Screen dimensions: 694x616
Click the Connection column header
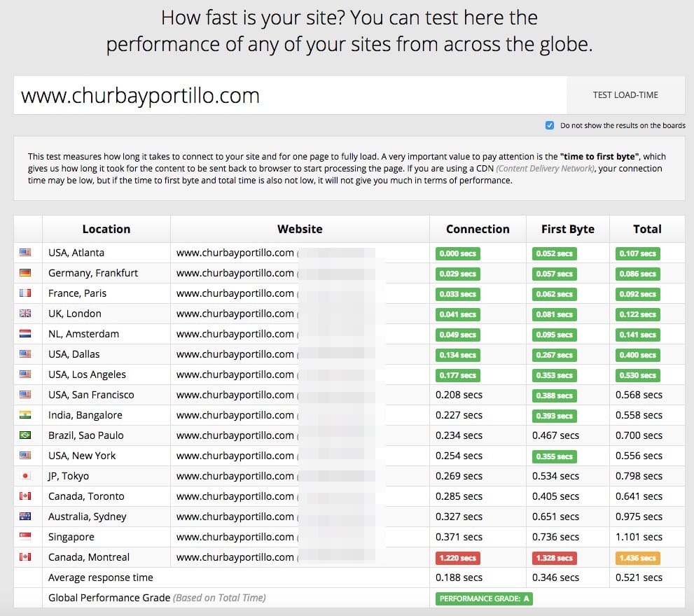pos(478,229)
